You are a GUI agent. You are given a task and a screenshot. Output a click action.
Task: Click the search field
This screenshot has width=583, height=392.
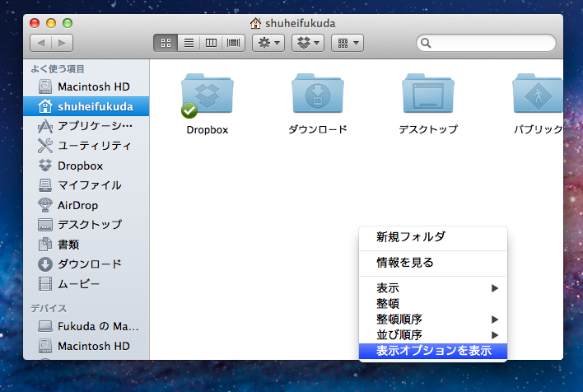tap(486, 43)
